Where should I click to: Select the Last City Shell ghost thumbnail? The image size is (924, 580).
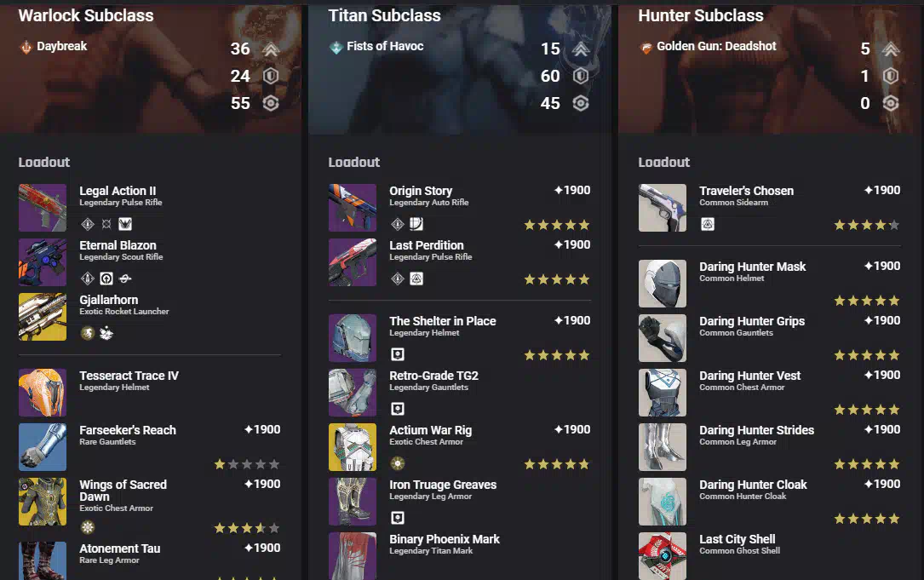[x=663, y=556]
